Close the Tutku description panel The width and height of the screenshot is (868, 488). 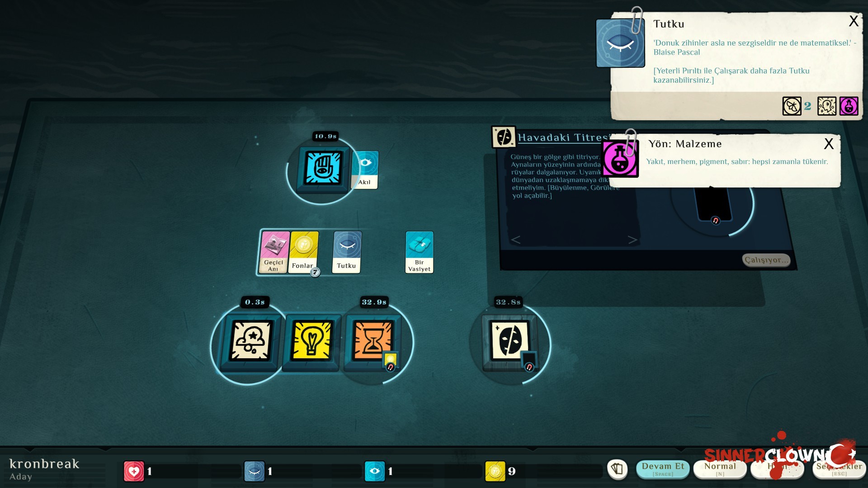[x=853, y=21]
